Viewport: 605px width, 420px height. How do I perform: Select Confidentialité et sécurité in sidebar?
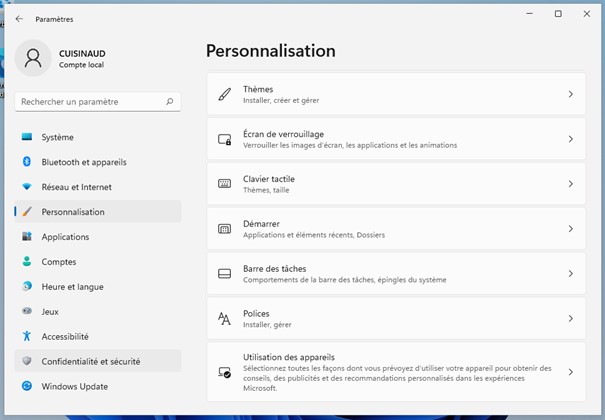[90, 361]
